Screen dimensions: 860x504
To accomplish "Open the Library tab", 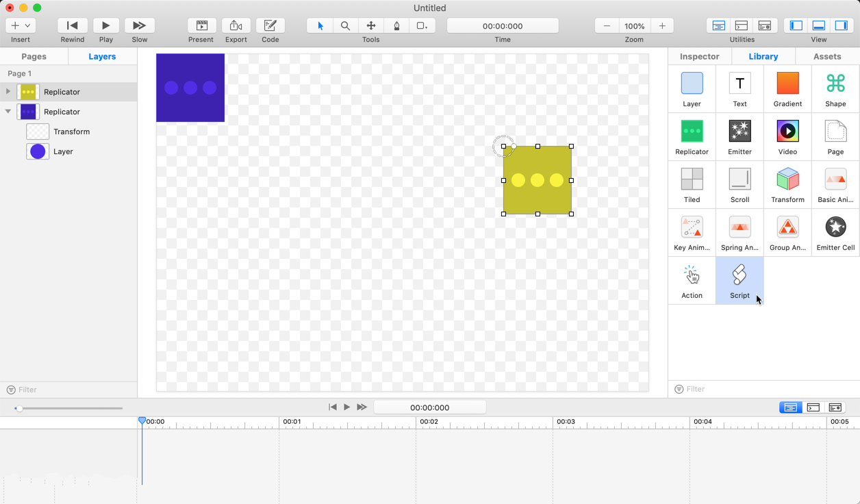I will tap(763, 56).
